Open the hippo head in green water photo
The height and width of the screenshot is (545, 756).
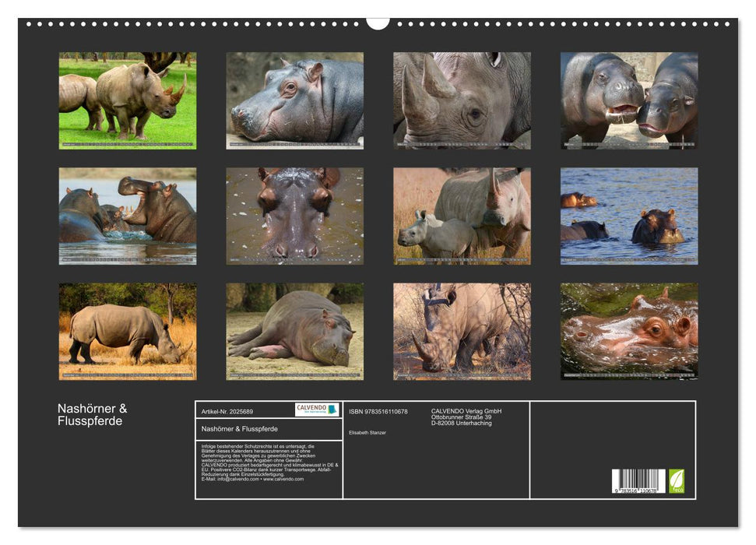pos(629,331)
